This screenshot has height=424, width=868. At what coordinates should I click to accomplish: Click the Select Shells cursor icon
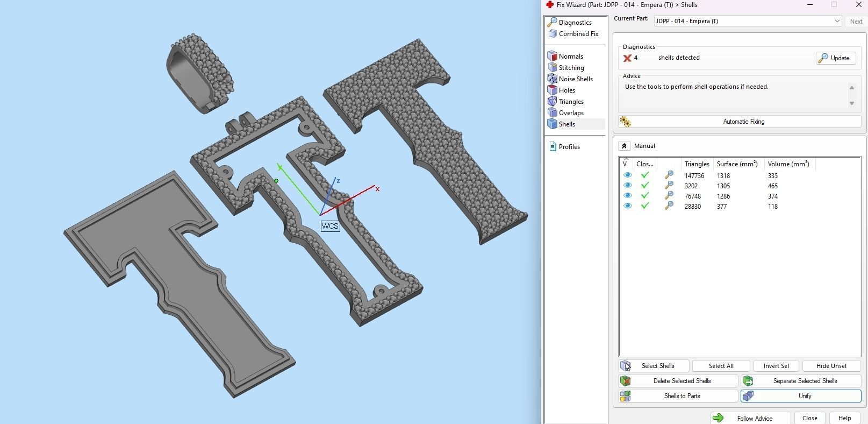point(626,366)
